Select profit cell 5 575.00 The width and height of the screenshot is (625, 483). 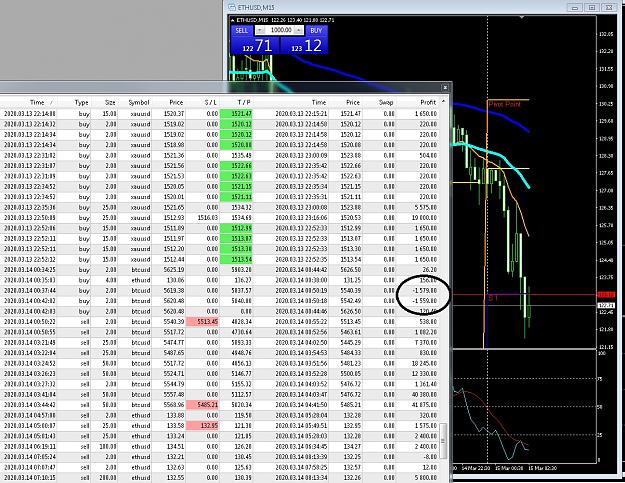click(x=426, y=207)
